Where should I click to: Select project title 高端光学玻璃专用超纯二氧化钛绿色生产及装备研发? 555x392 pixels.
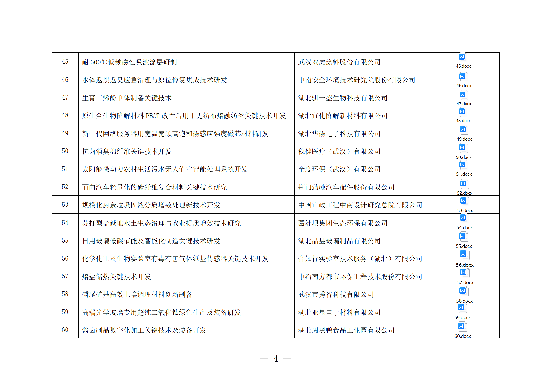tap(161, 312)
